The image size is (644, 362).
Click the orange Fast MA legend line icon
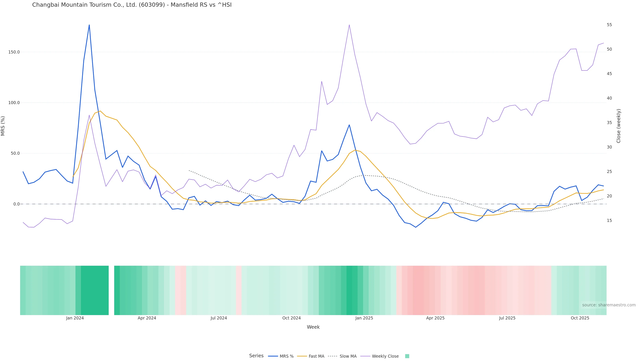[x=302, y=356]
